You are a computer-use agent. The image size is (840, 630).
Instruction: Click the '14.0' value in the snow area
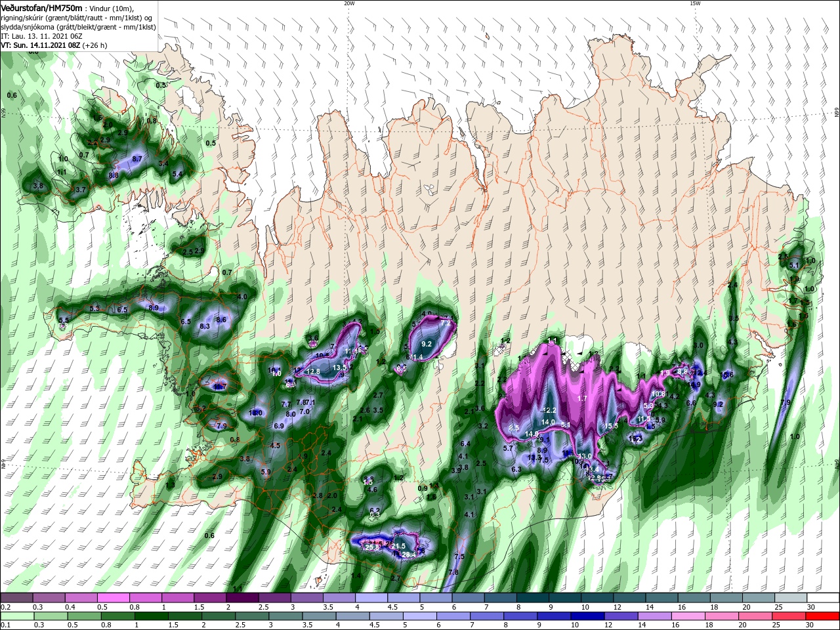click(548, 422)
